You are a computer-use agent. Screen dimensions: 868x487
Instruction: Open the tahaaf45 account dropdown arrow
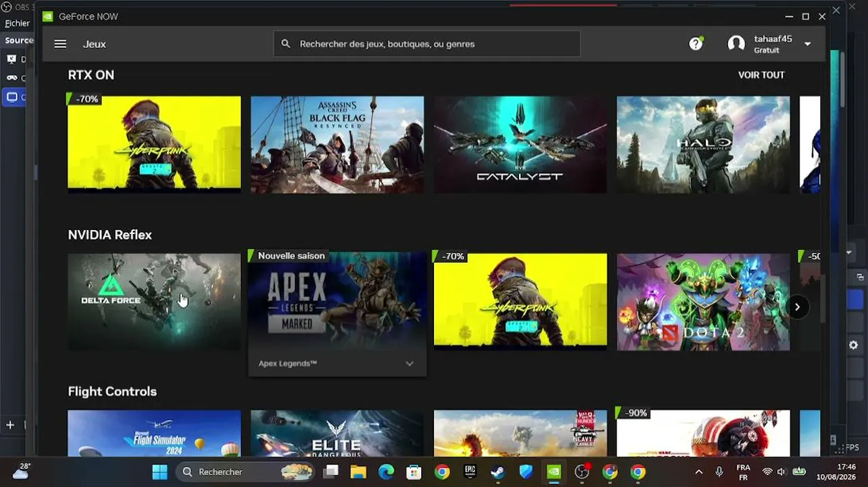click(x=807, y=44)
